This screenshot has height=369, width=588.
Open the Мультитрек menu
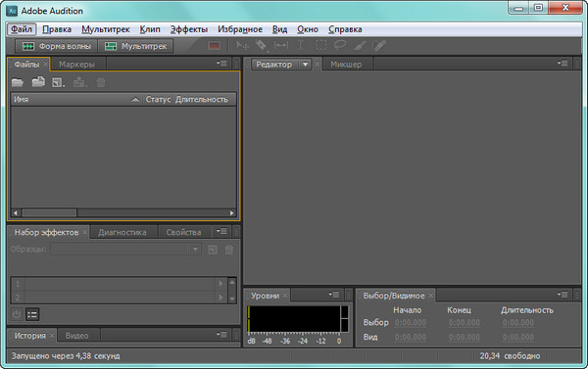click(106, 29)
